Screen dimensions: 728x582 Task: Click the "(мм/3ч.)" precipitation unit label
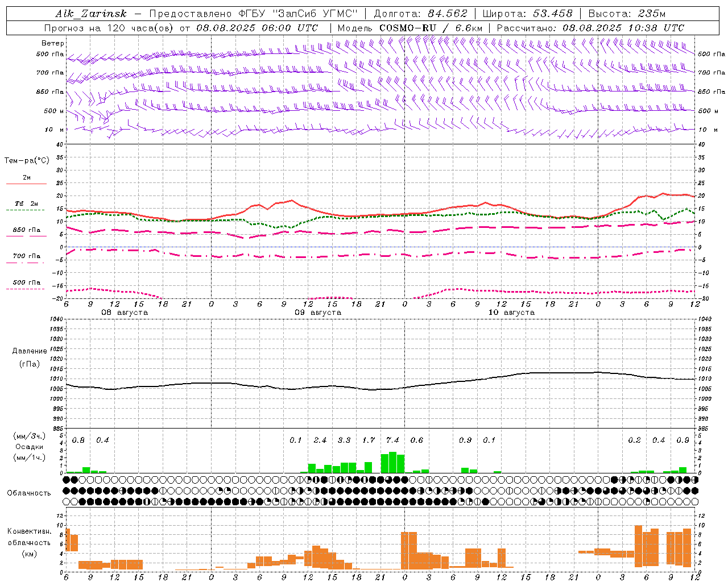coord(29,436)
